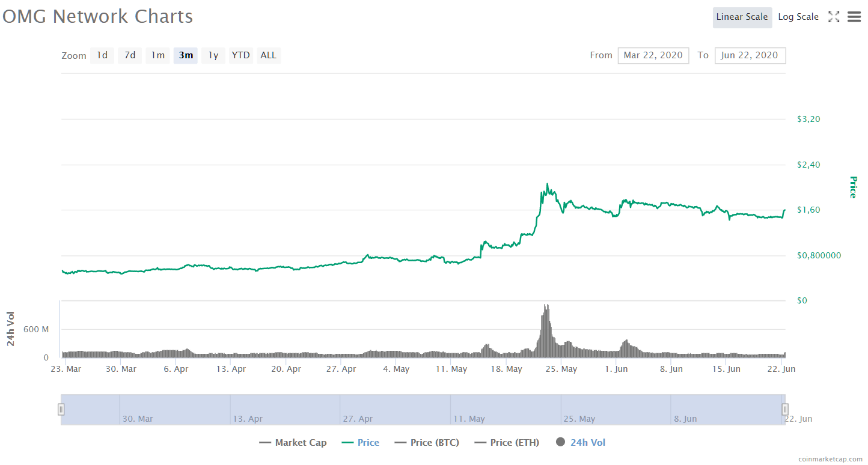Image resolution: width=868 pixels, height=465 pixels.
Task: Open the chart hamburger menu icon
Action: point(854,17)
